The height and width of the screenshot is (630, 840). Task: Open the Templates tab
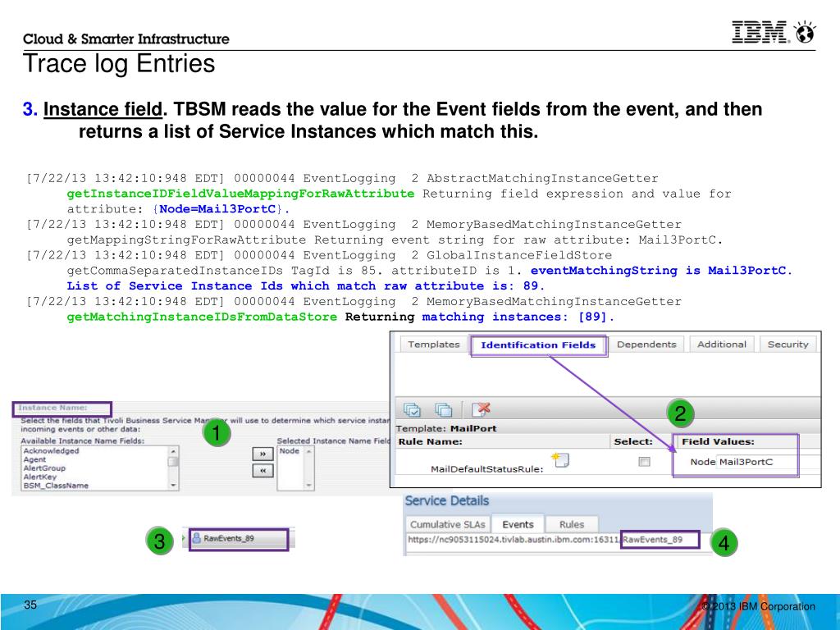(433, 345)
